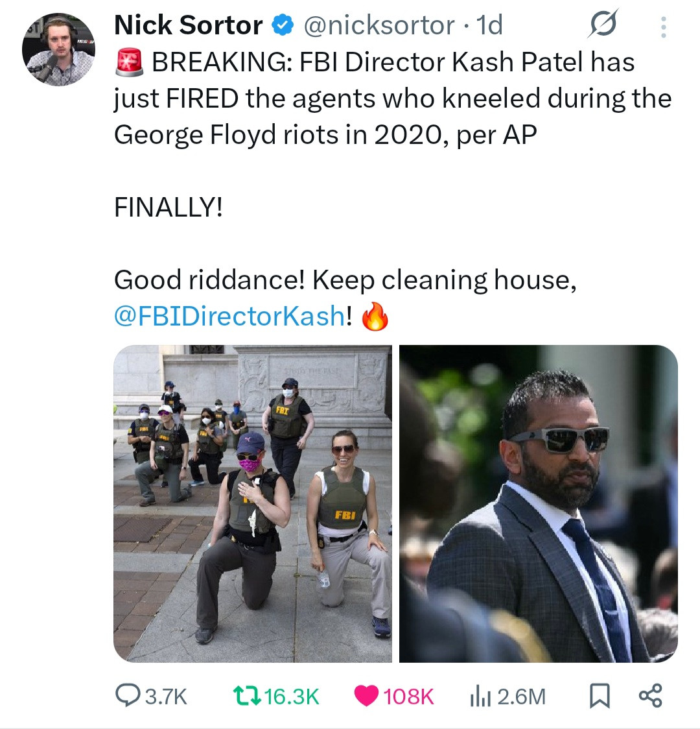Viewport: 700px width, 729px height.
Task: Open the three-dot more options menu
Action: pyautogui.click(x=663, y=27)
